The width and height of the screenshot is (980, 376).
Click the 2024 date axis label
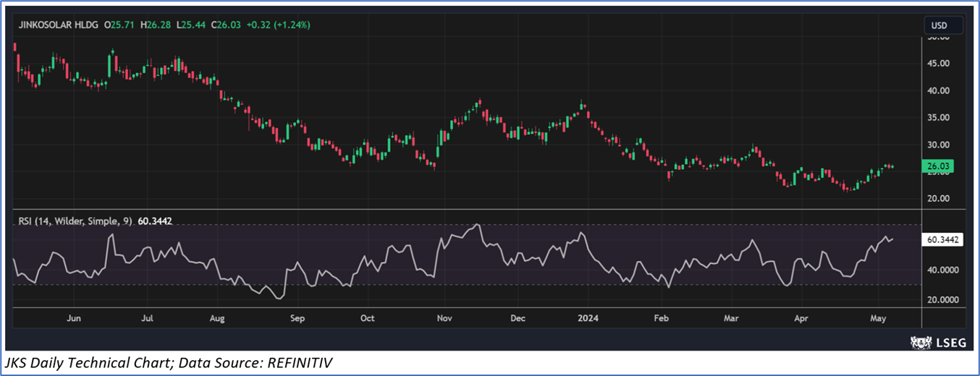pos(588,317)
